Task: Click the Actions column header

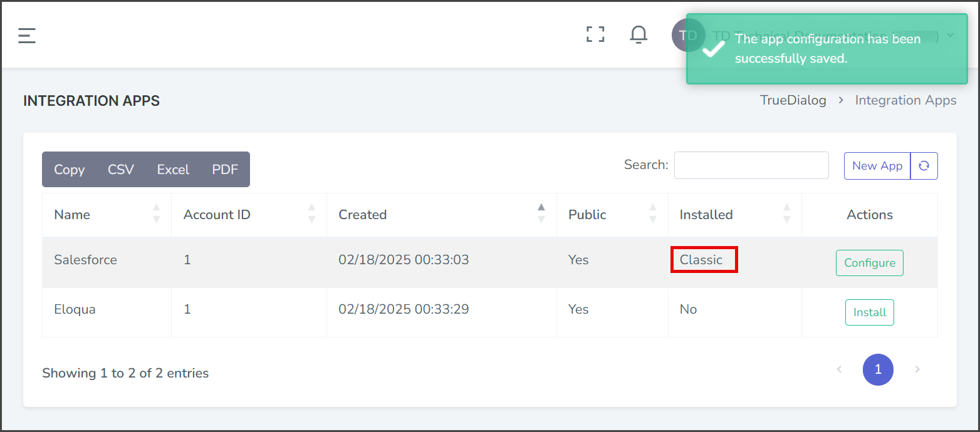Action: click(x=870, y=215)
